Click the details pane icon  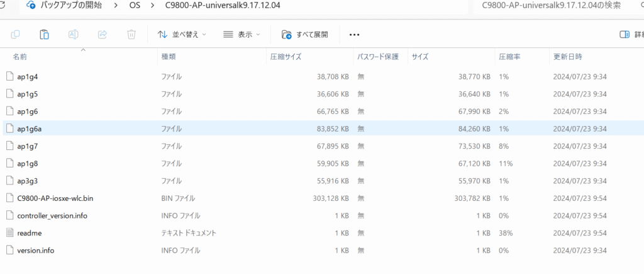click(x=625, y=35)
